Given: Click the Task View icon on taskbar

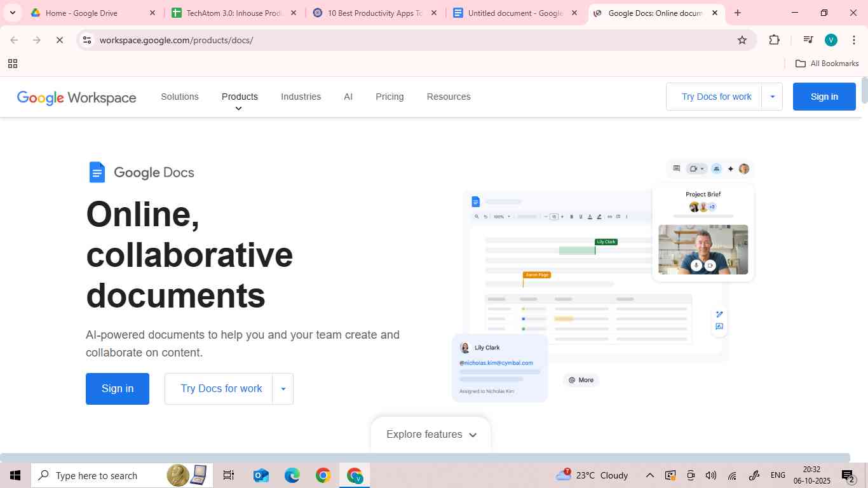Looking at the screenshot, I should pyautogui.click(x=228, y=475).
